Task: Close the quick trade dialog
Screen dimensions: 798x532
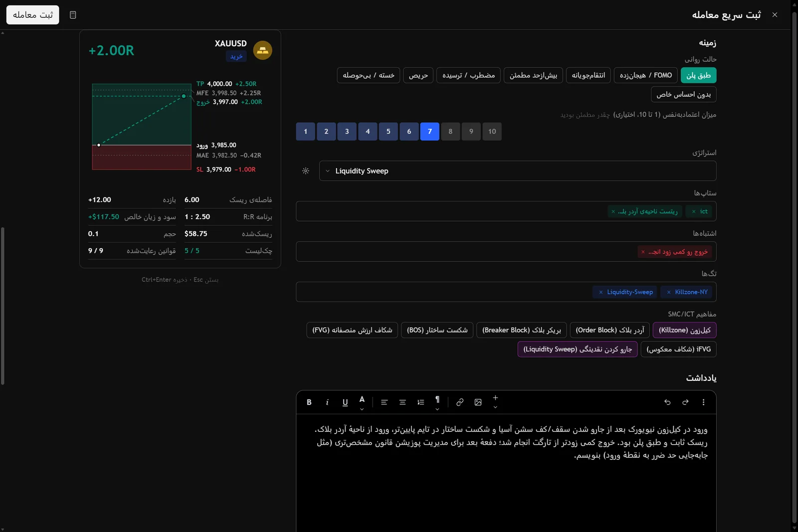Action: [x=775, y=15]
